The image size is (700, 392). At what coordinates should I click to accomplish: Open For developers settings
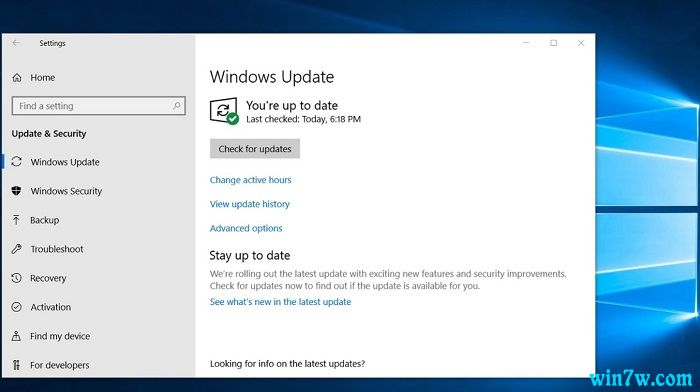click(60, 365)
